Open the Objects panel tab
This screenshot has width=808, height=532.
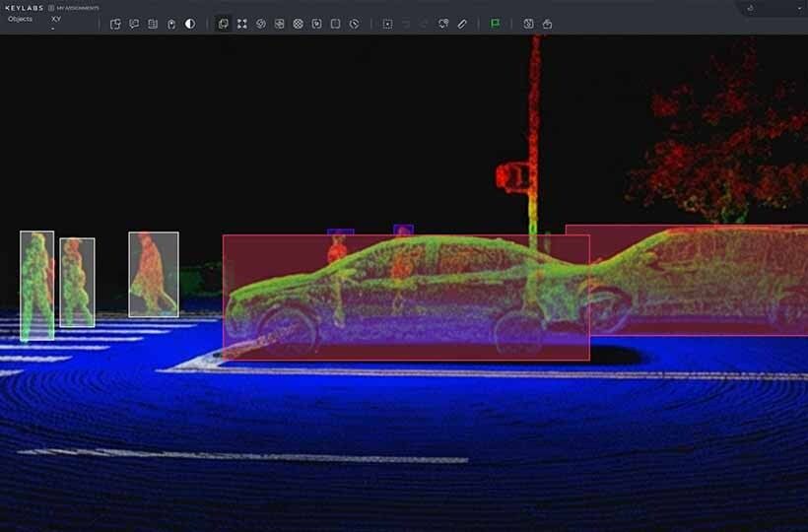[20, 19]
